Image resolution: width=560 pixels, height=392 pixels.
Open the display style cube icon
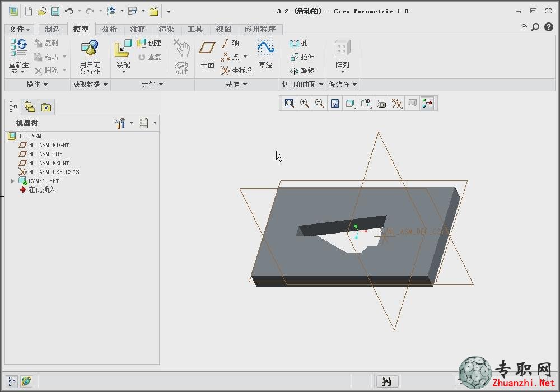tap(350, 104)
